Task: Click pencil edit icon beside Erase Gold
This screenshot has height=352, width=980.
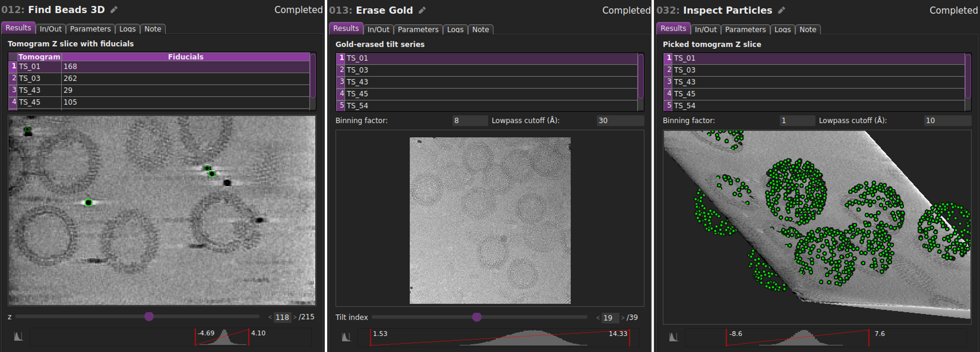Action: click(x=422, y=10)
